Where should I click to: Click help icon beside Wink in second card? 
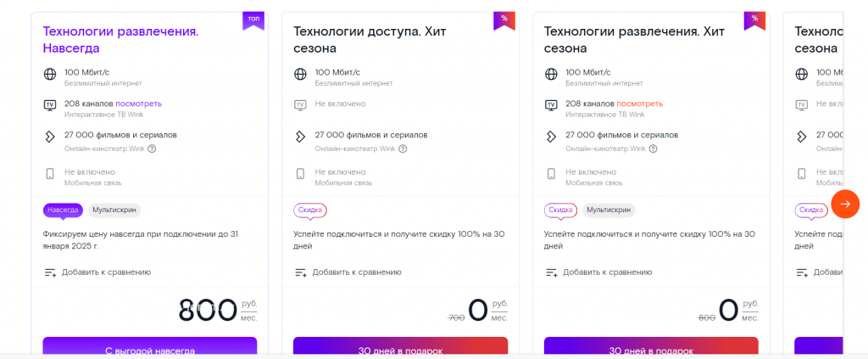coord(403,149)
